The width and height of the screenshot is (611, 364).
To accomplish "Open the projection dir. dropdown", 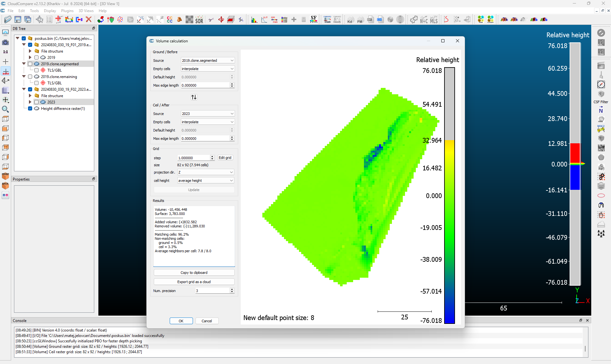I will coord(206,172).
